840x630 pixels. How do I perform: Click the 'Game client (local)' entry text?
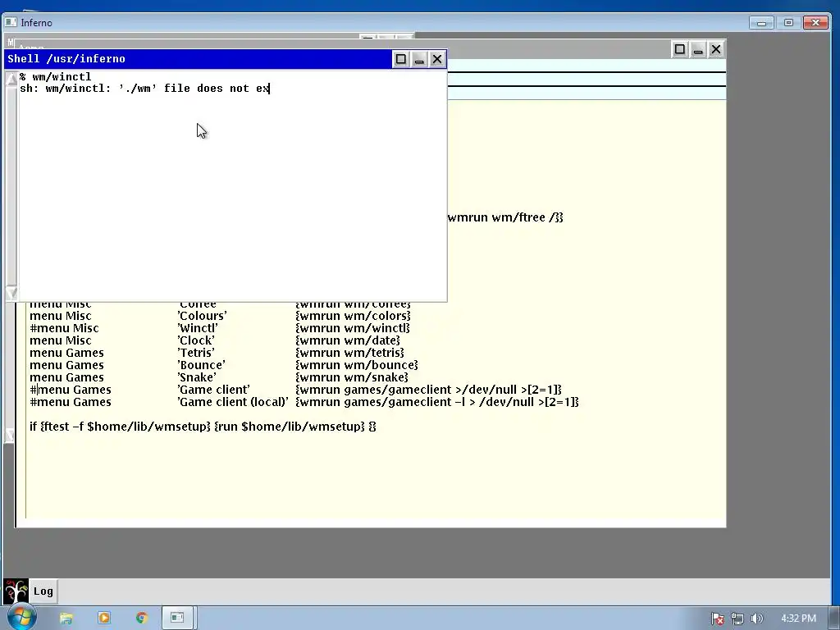pos(233,402)
